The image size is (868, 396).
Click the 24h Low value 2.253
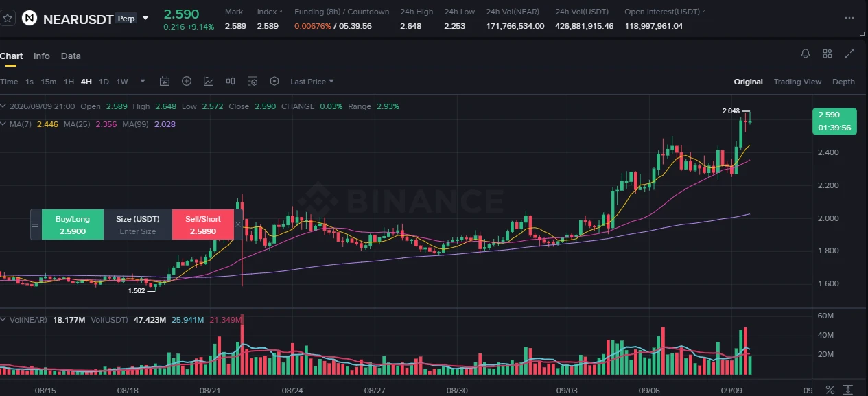pos(454,26)
